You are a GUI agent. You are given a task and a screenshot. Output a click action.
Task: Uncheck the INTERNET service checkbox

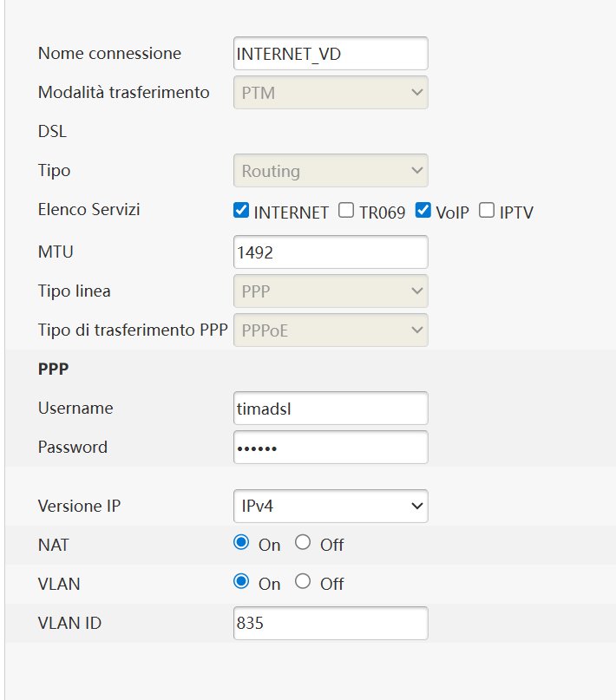click(x=241, y=211)
